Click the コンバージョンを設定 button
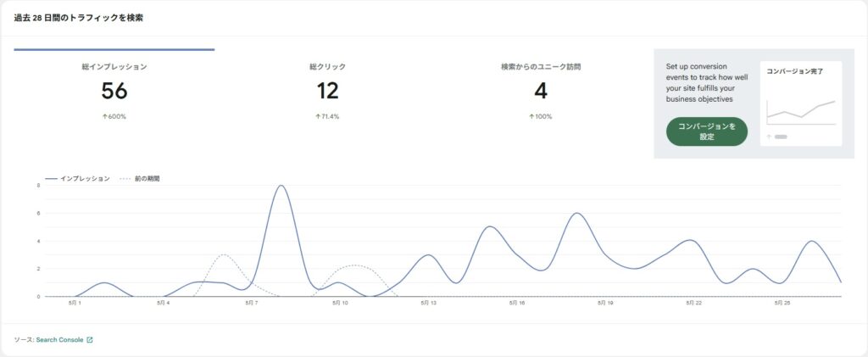 (x=707, y=131)
